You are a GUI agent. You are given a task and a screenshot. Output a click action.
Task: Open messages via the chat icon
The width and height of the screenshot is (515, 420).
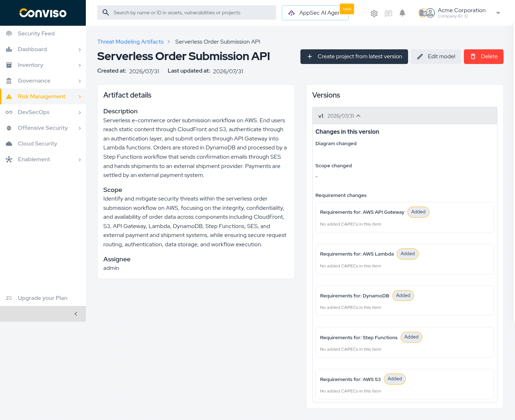coord(388,14)
